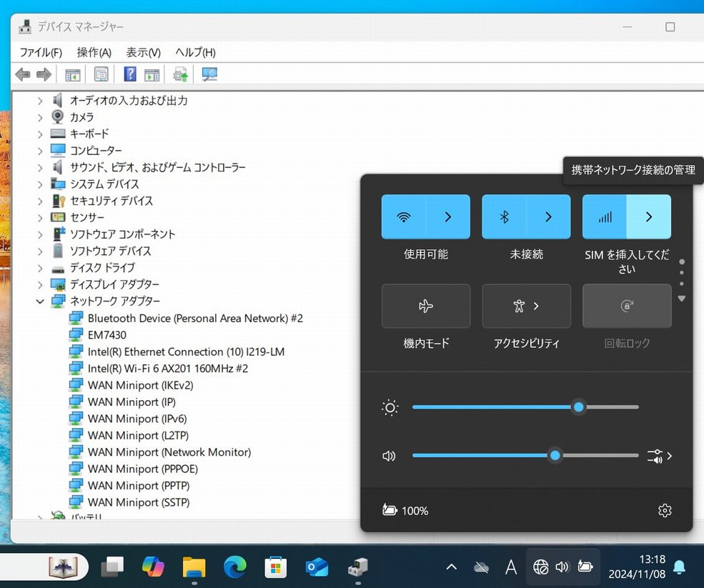Open the Wi-Fi networks list arrow
This screenshot has height=588, width=704.
coord(448,217)
